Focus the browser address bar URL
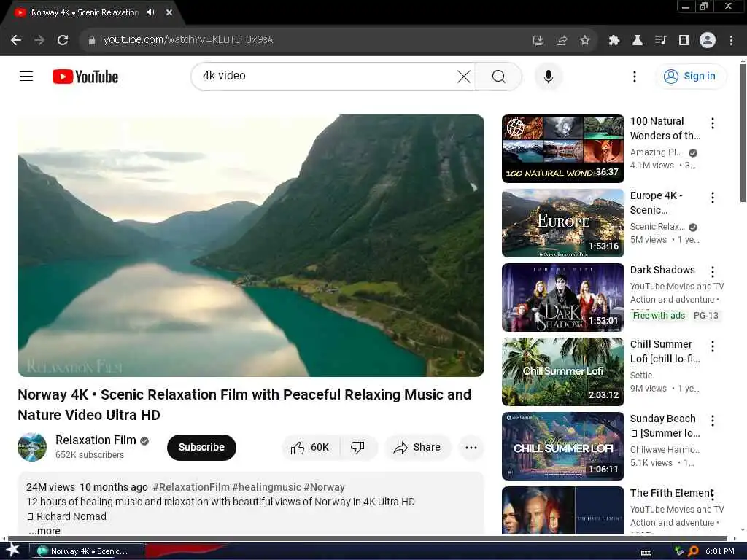Image resolution: width=747 pixels, height=560 pixels. [x=187, y=39]
